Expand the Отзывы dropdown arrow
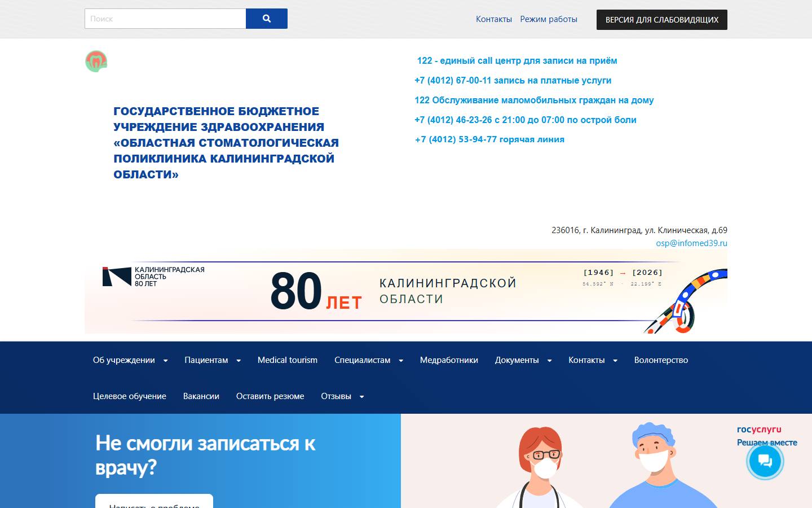Image resolution: width=812 pixels, height=508 pixels. (x=361, y=397)
